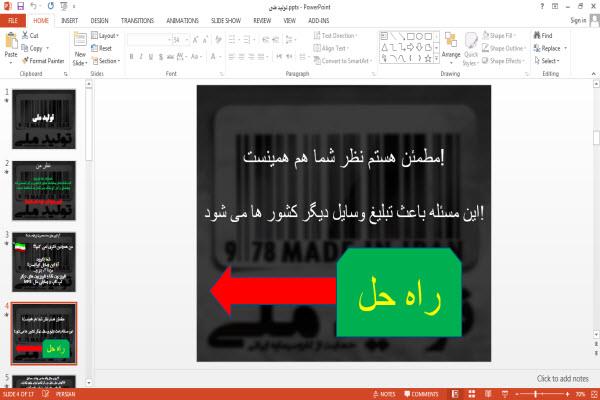This screenshot has height=400, width=600.
Task: Click to add notes field
Action: [x=562, y=379]
